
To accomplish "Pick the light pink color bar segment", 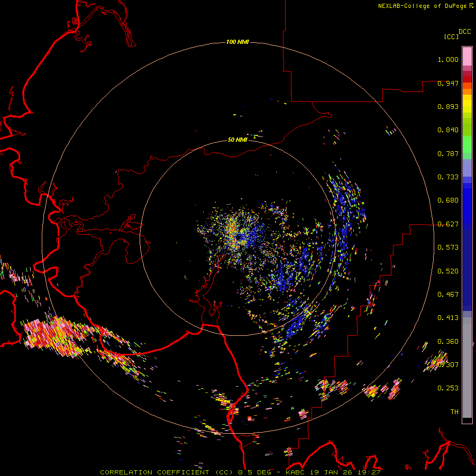I will pyautogui.click(x=467, y=56).
